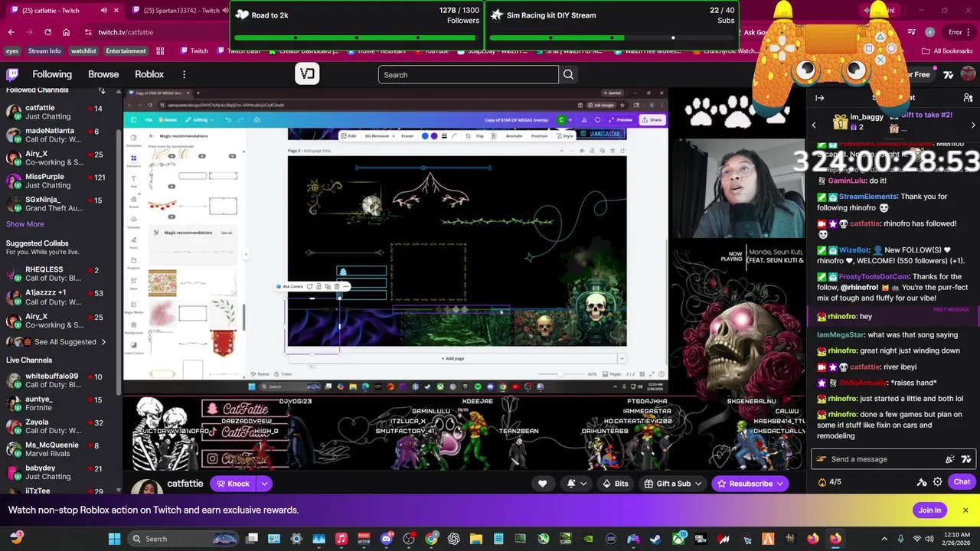Screen dimensions: 980x551
Task: Open the Entertainment bookmark
Action: pos(126,51)
